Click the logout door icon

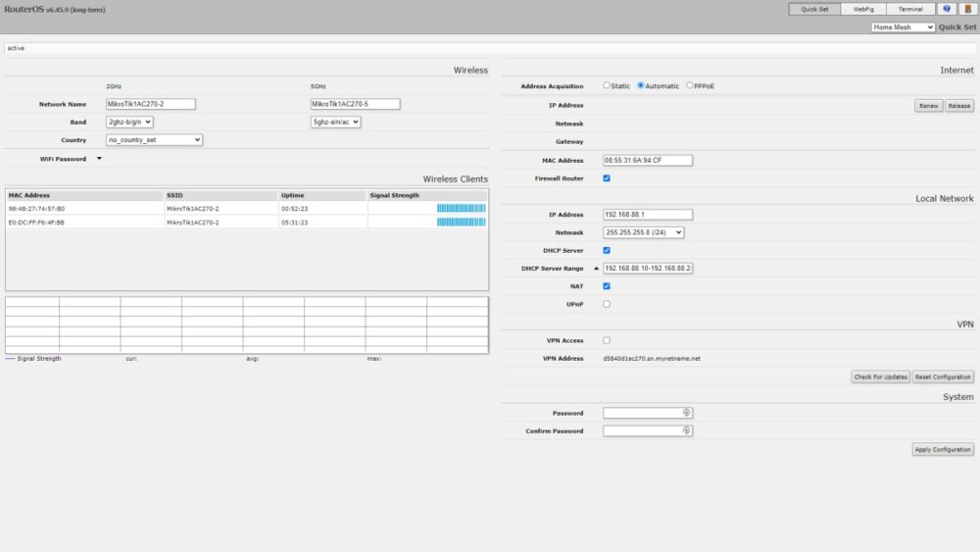pos(966,9)
